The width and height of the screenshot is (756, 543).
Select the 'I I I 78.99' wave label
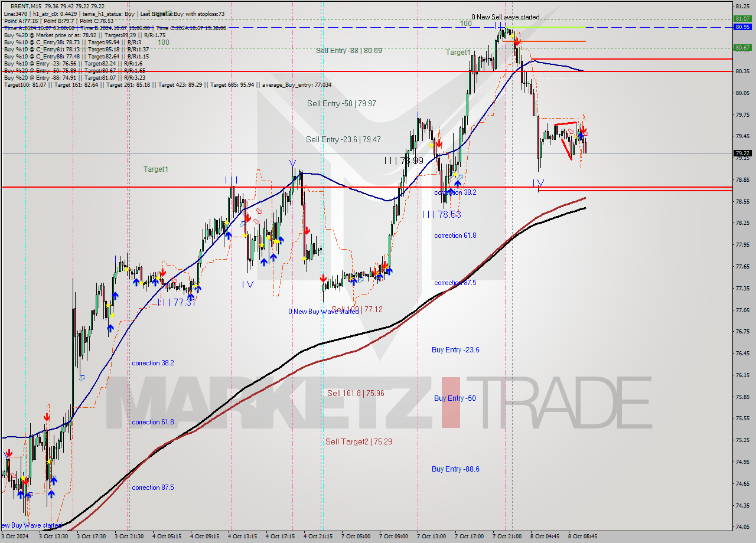(403, 161)
